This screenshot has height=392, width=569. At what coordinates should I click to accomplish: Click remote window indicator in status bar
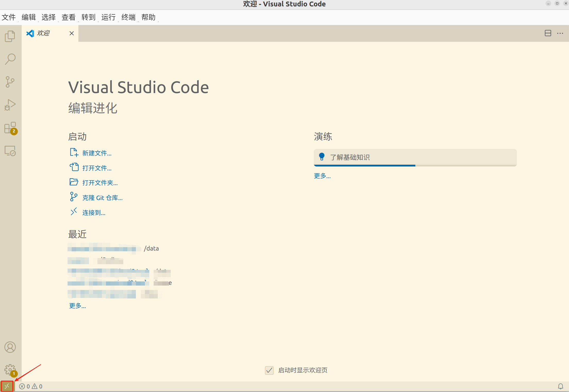click(7, 386)
